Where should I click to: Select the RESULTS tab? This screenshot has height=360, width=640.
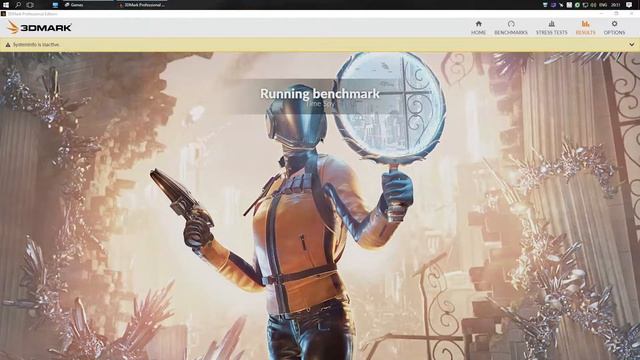pos(585,28)
